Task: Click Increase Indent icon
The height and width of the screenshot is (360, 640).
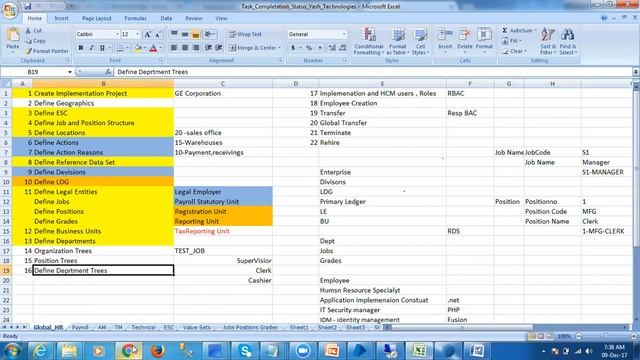Action: click(x=219, y=48)
